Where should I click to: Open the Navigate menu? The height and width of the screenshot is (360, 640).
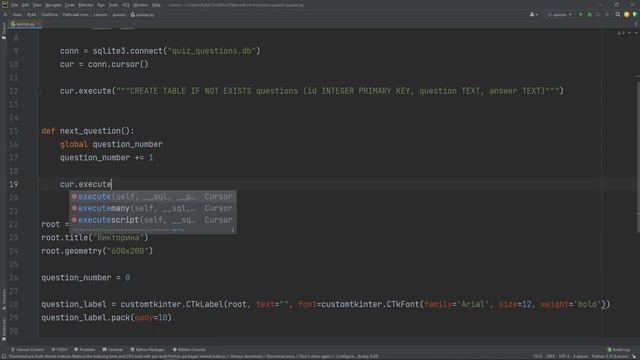point(53,5)
